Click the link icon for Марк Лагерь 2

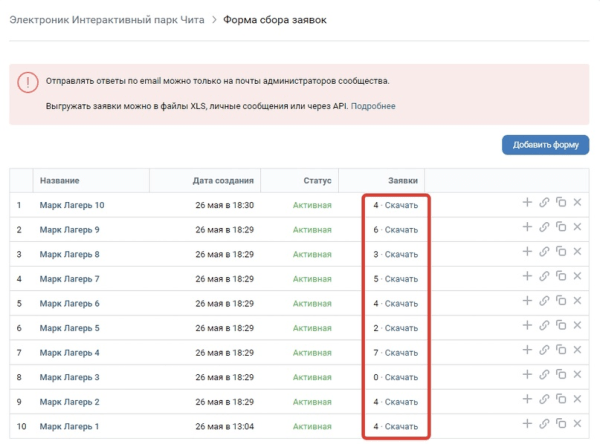(544, 400)
